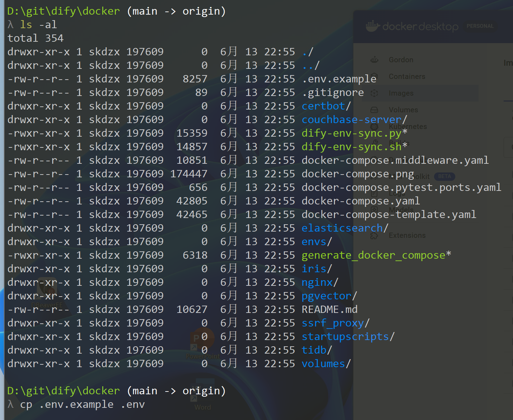The width and height of the screenshot is (513, 420).
Task: Click dify-env-sync.py* file name
Action: point(354,133)
